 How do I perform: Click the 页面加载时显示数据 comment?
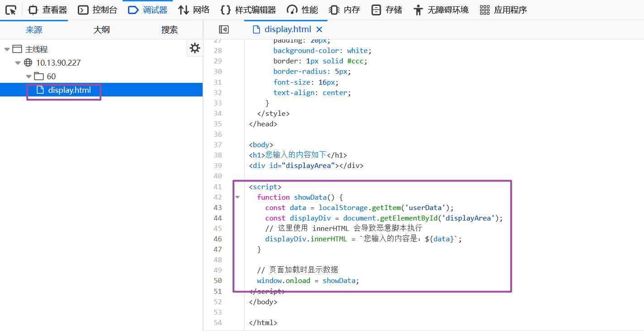tap(298, 270)
